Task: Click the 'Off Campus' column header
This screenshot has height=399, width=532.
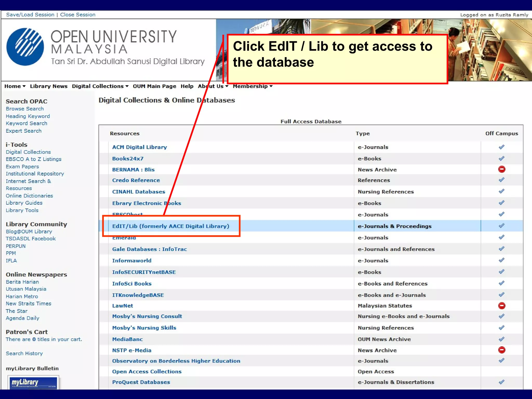Action: pyautogui.click(x=502, y=134)
